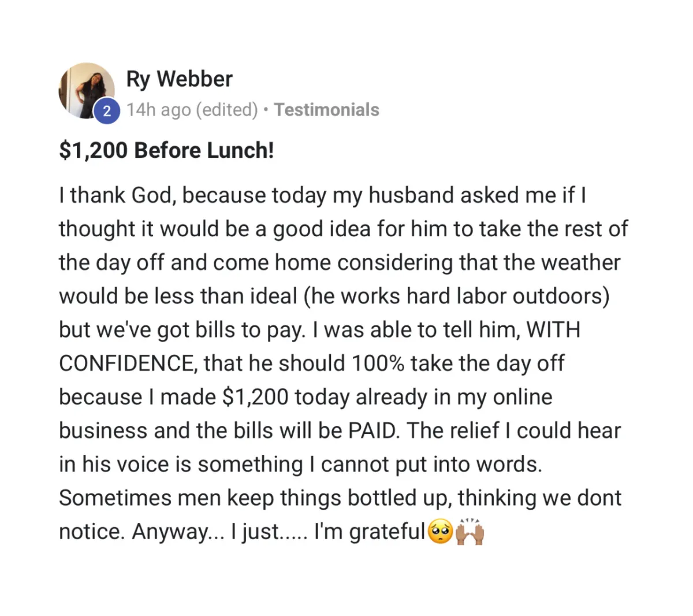Click the (edited) label beside timestamp
The width and height of the screenshot is (693, 616).
pos(227,110)
